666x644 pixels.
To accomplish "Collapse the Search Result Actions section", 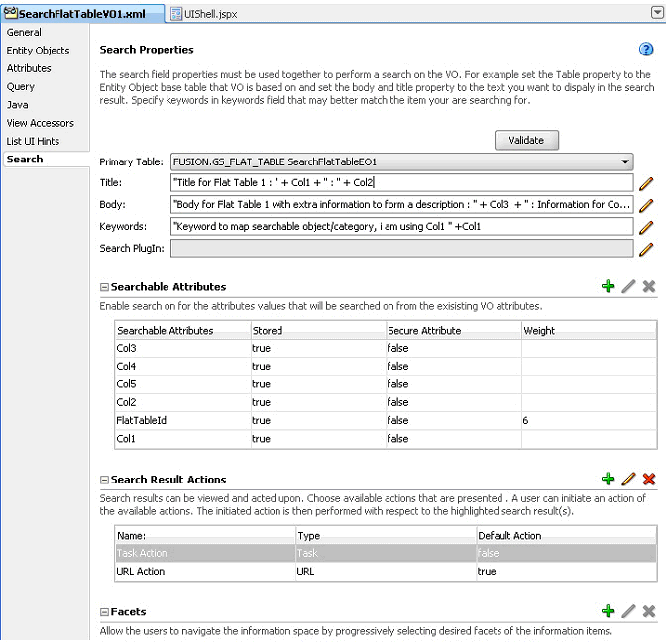I will (104, 480).
